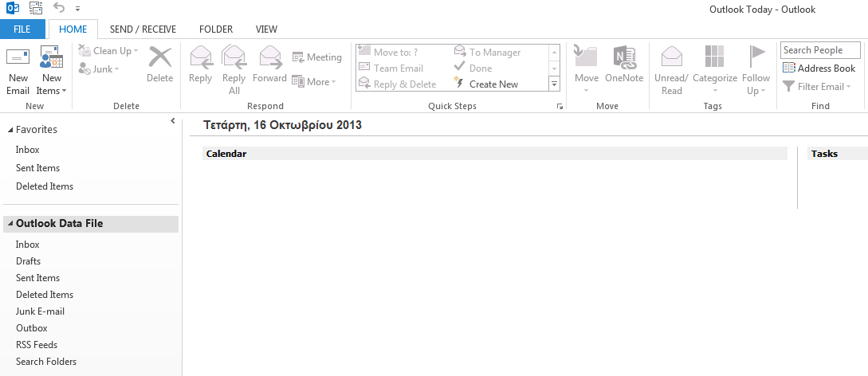Expand the Quick Steps gallery list

coord(555,84)
